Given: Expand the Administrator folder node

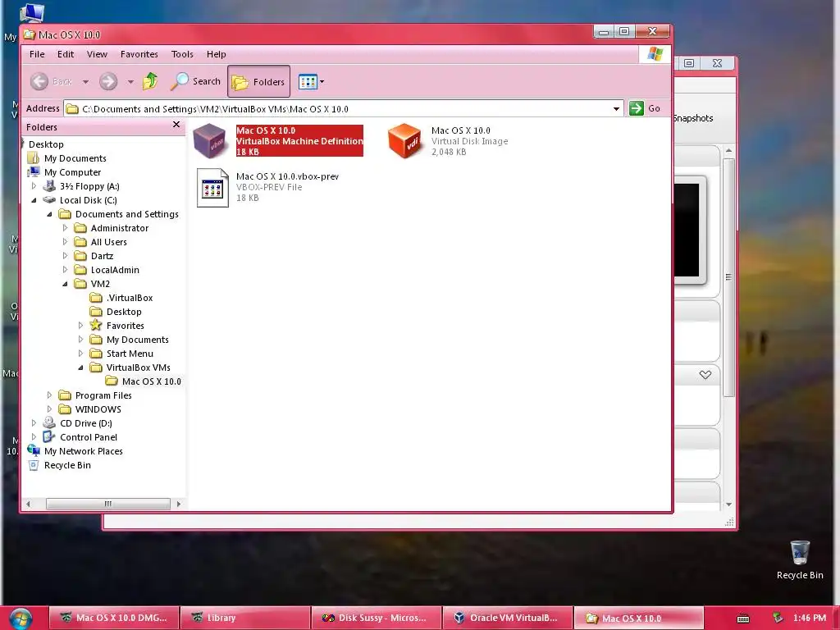Looking at the screenshot, I should [65, 228].
